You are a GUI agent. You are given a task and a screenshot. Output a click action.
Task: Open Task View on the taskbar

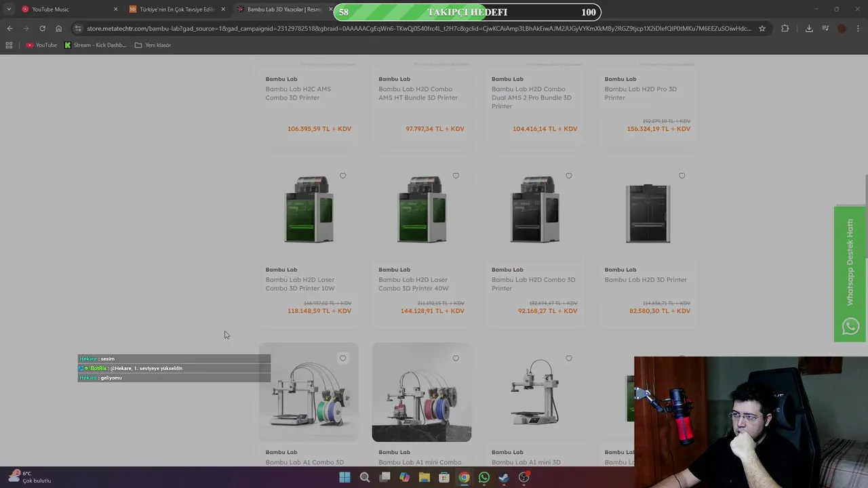384,477
